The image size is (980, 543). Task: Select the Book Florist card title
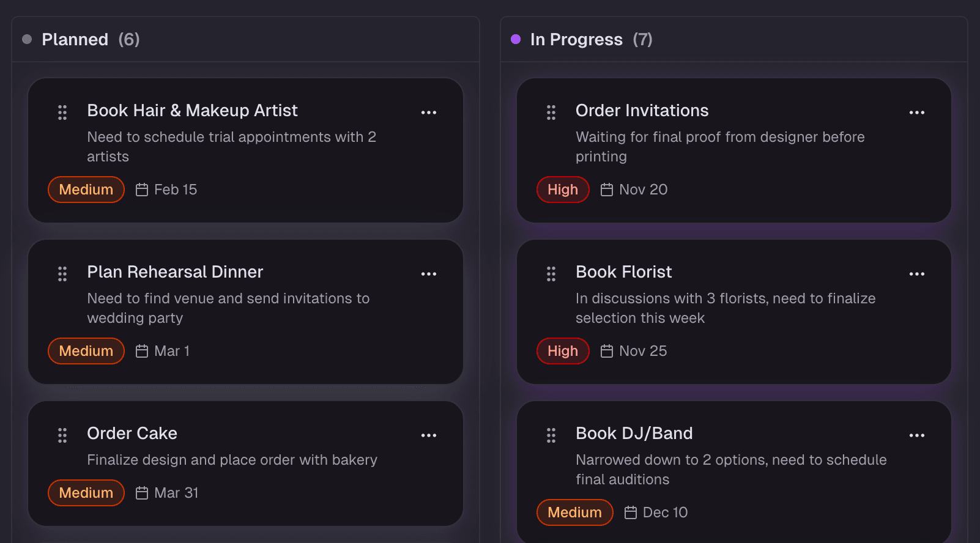pyautogui.click(x=623, y=272)
